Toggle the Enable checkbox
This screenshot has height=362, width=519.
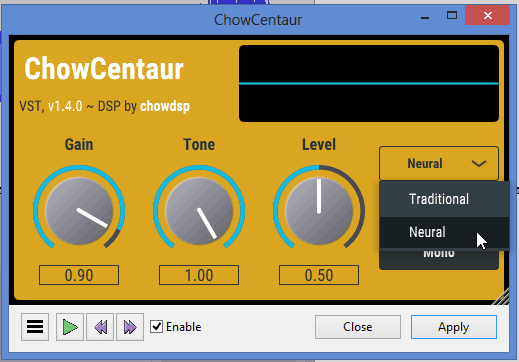coord(156,327)
